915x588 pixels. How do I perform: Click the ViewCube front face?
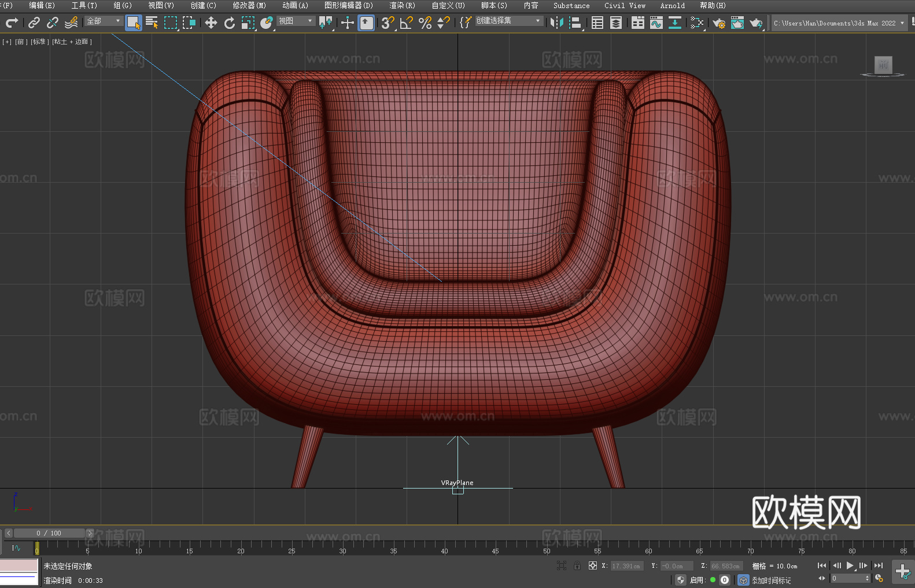[883, 65]
